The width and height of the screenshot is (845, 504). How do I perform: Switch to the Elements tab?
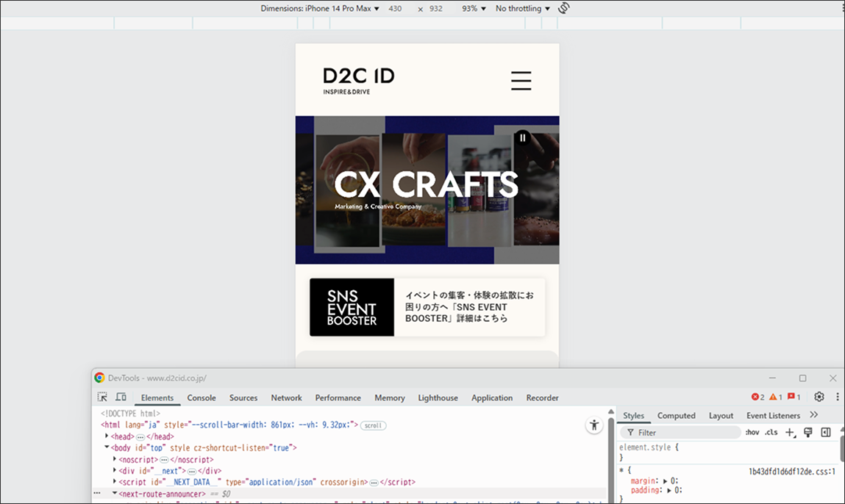coord(157,398)
